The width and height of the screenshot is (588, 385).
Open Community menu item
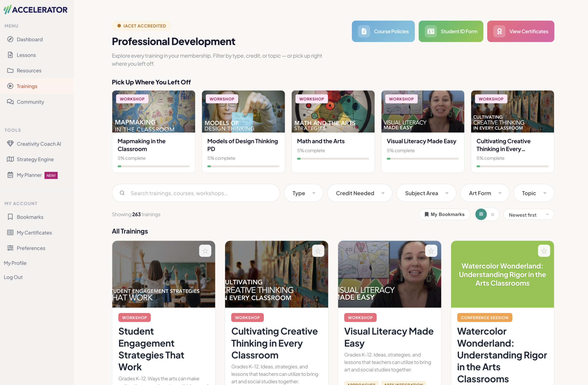pos(37,102)
